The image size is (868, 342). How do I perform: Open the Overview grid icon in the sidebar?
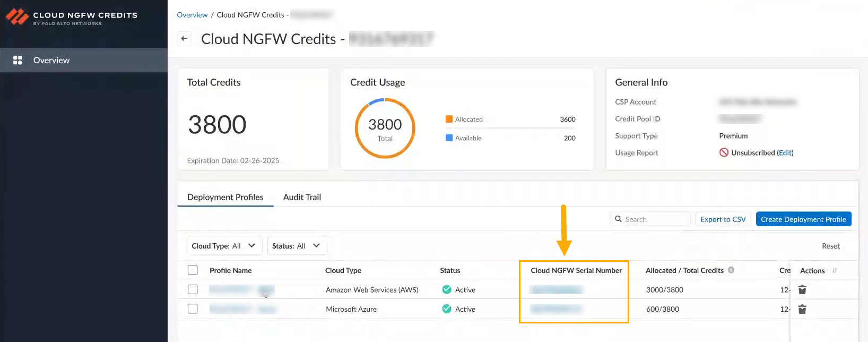[x=18, y=60]
